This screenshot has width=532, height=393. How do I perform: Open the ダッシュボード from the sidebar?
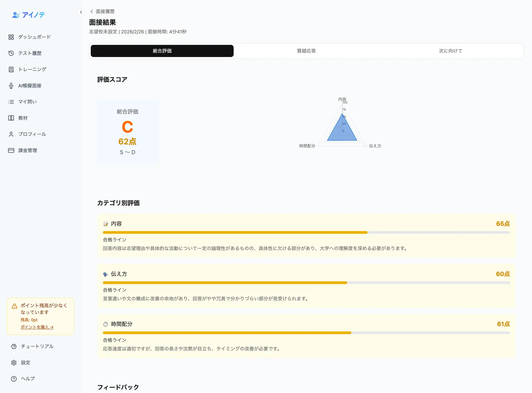coord(11,37)
